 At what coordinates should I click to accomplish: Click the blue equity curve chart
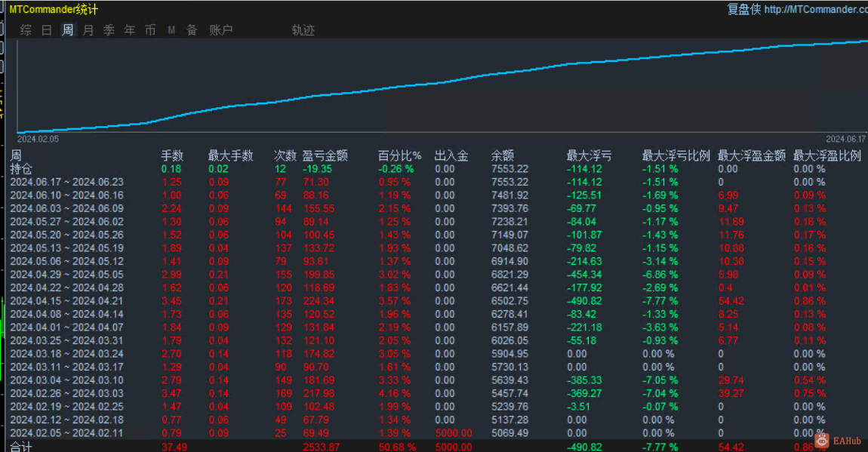(x=442, y=86)
